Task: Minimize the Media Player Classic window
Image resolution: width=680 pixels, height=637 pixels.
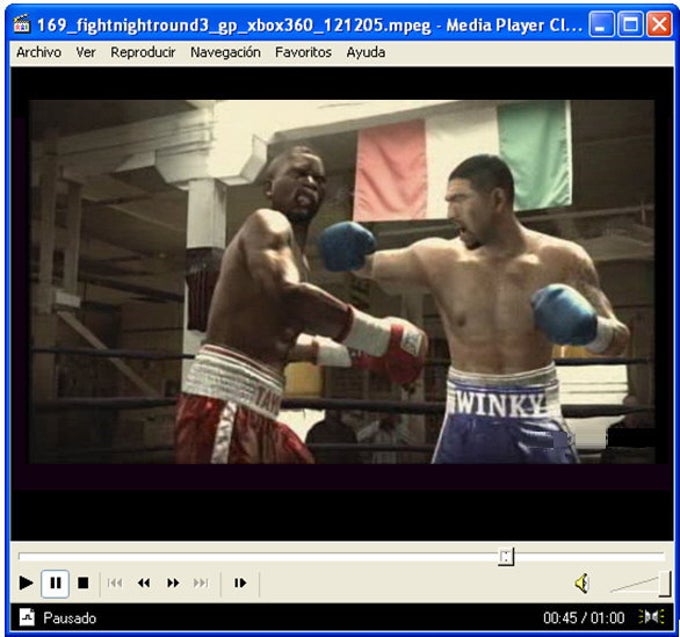Action: click(x=601, y=24)
